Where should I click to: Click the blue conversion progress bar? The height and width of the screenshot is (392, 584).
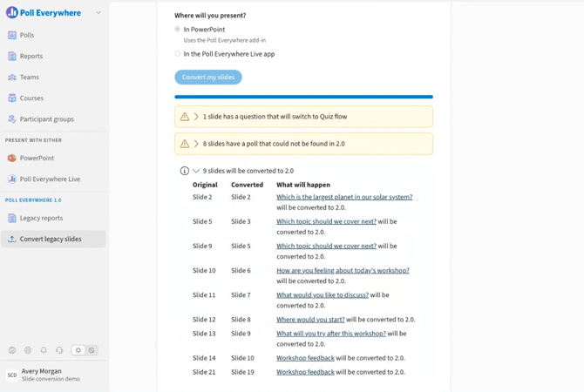click(303, 97)
